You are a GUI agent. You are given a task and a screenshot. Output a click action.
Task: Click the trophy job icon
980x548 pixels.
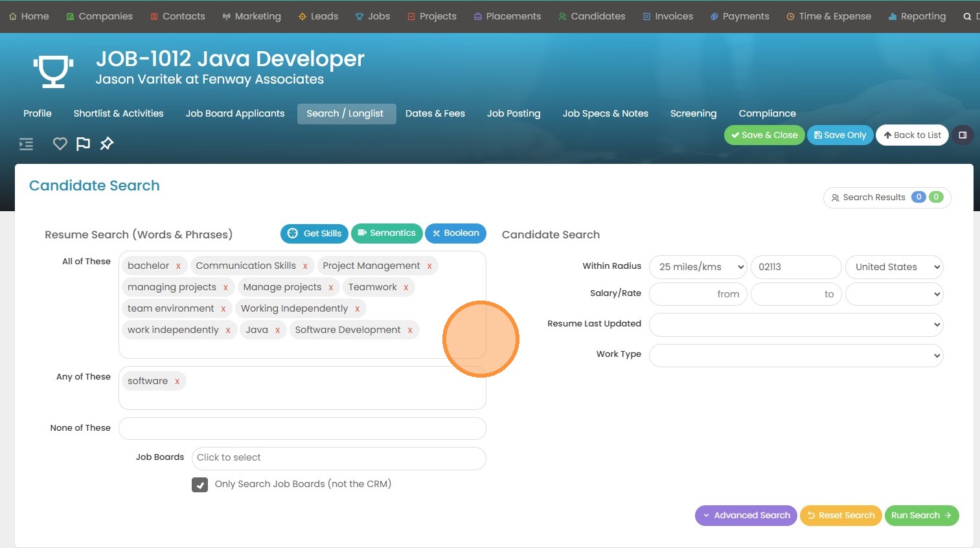point(53,71)
